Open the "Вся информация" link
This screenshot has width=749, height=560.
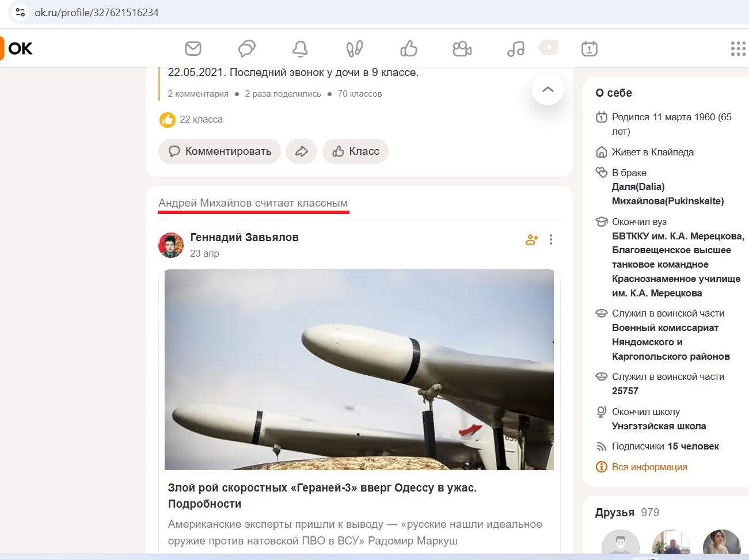pyautogui.click(x=649, y=467)
